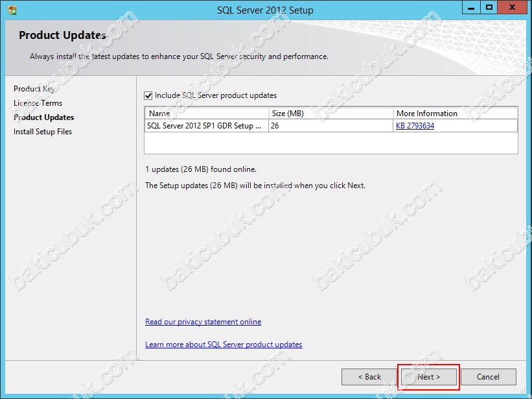Open Learn more about SQL Server product updates
Screen dimensions: 532x399
coord(224,345)
